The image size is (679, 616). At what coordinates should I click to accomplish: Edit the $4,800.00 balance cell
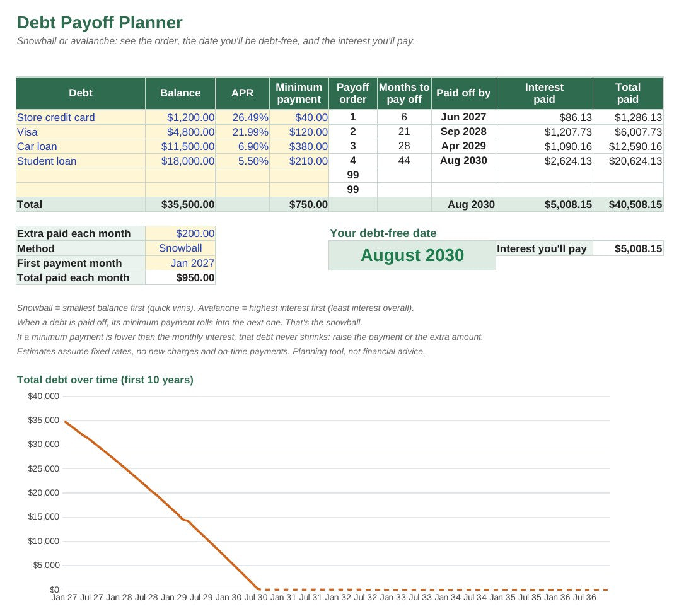(180, 132)
